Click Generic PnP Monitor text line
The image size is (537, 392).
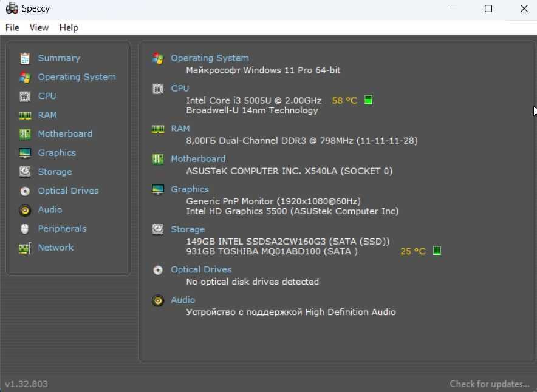click(x=273, y=201)
